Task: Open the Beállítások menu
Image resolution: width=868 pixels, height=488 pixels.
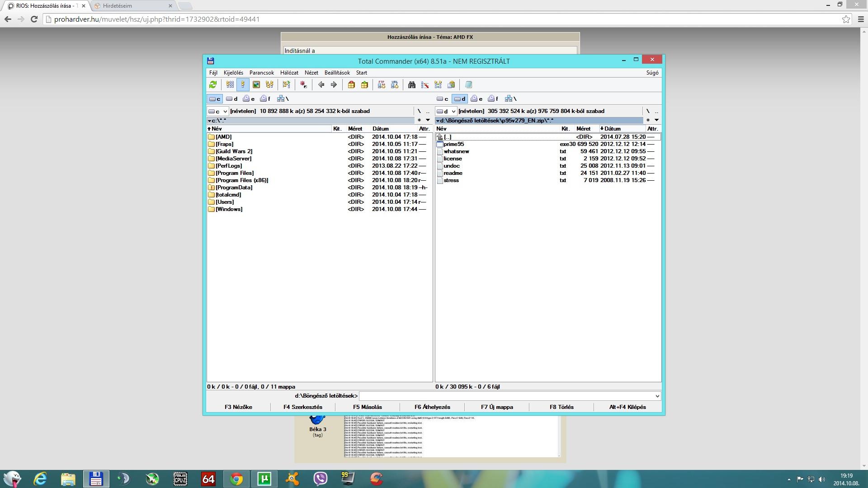Action: [337, 73]
